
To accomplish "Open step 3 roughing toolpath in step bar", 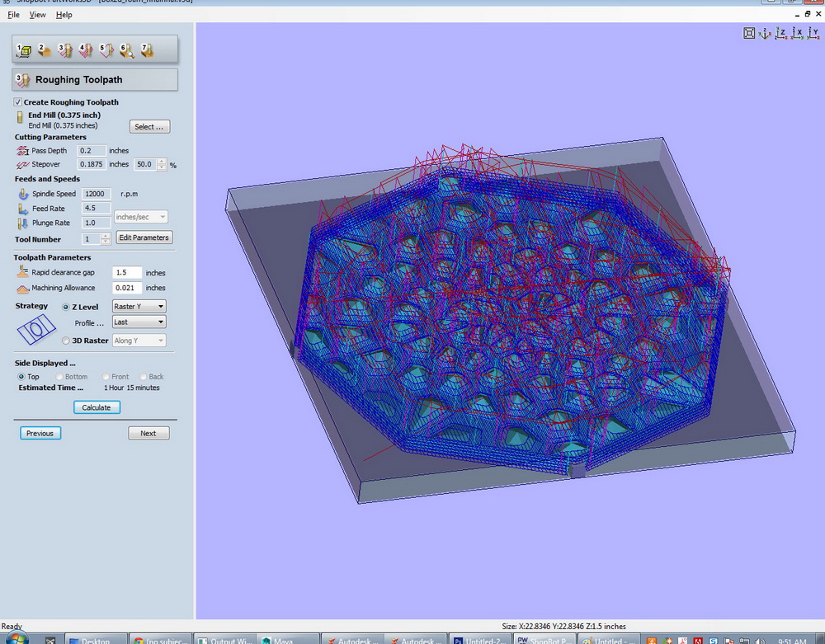I will coord(65,50).
